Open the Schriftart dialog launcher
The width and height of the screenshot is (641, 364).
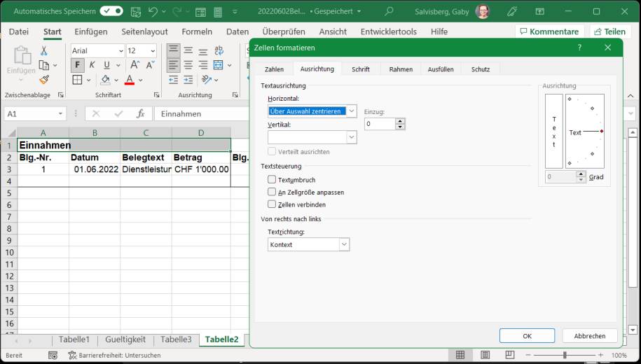(156, 94)
